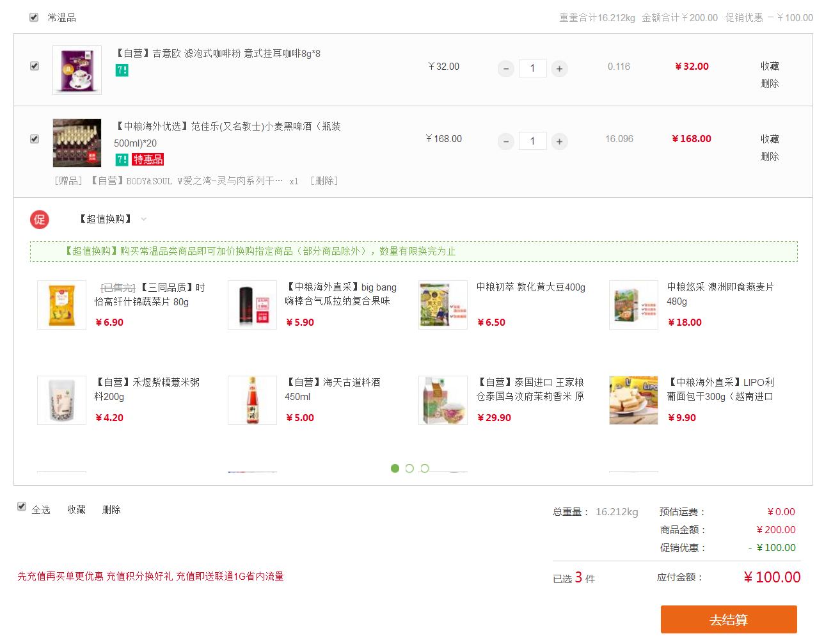The width and height of the screenshot is (840, 640).
Task: Select 海天古道料酒 bottle thumbnail
Action: 252,400
